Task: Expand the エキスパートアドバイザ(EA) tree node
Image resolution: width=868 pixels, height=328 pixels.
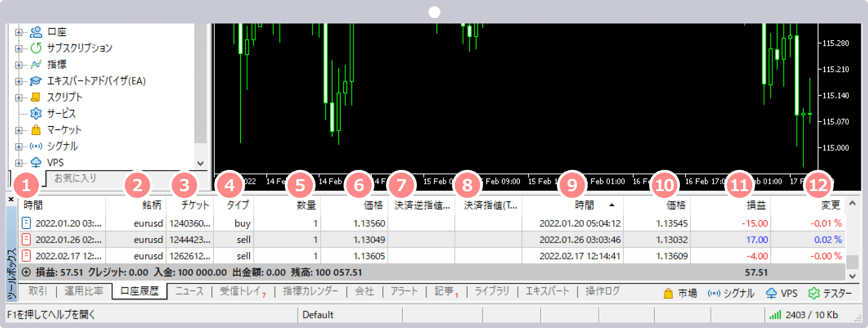Action: pyautogui.click(x=19, y=81)
